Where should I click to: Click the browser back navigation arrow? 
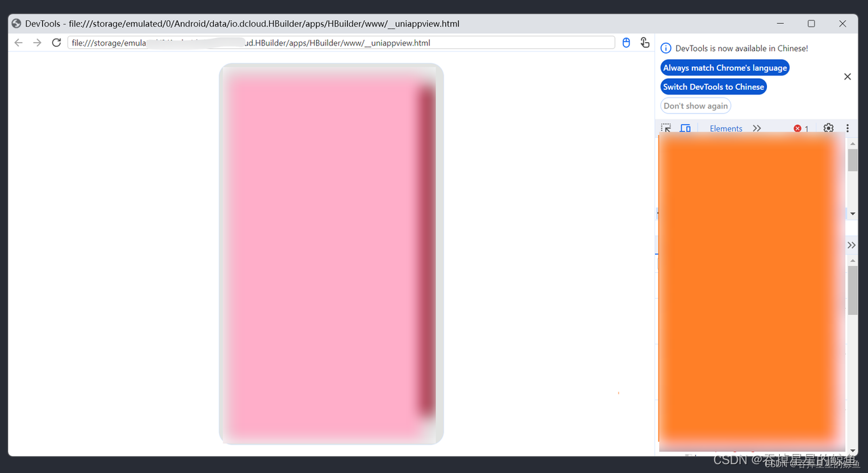pos(18,42)
